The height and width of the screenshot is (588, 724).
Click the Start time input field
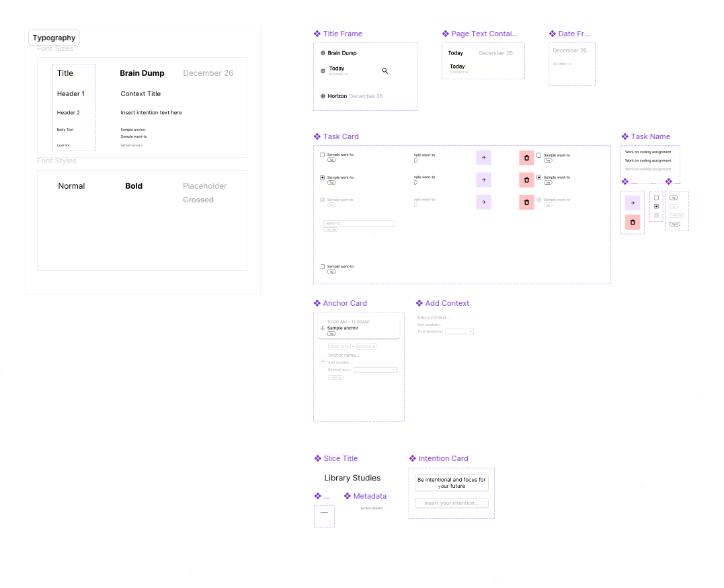pos(339,347)
